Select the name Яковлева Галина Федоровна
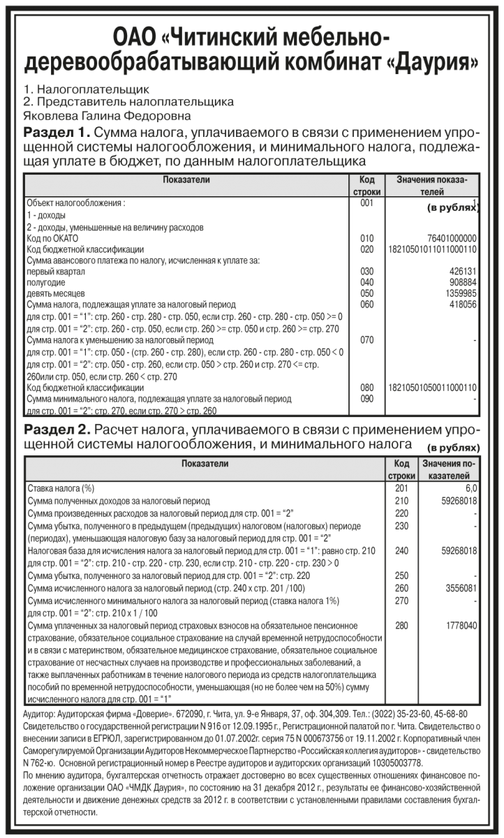Viewport: 504px width, 838px height. [106, 115]
